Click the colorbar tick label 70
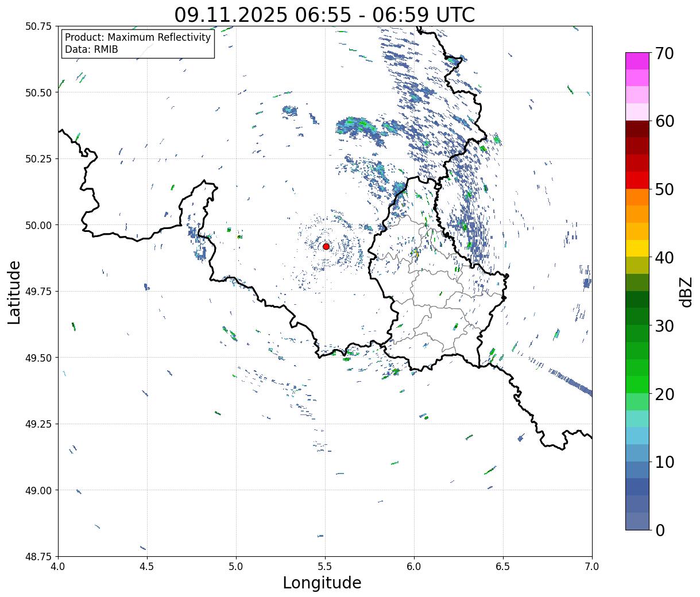700x597 pixels. [664, 53]
